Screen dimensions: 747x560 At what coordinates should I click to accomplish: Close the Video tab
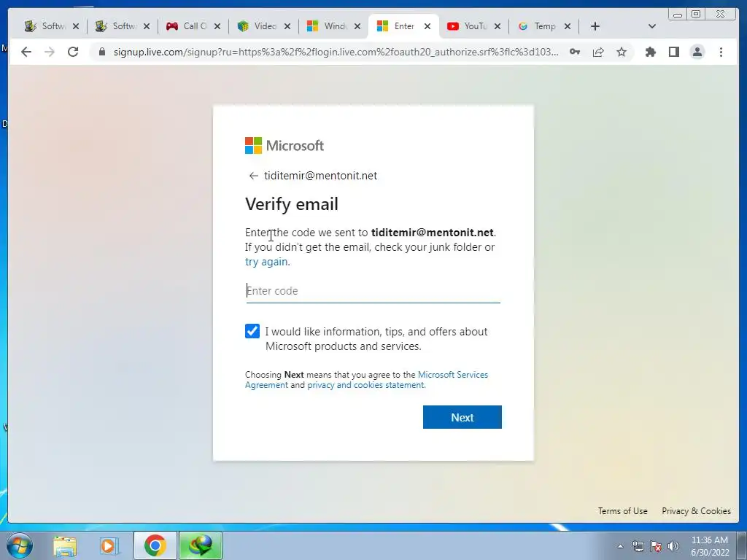tap(287, 26)
